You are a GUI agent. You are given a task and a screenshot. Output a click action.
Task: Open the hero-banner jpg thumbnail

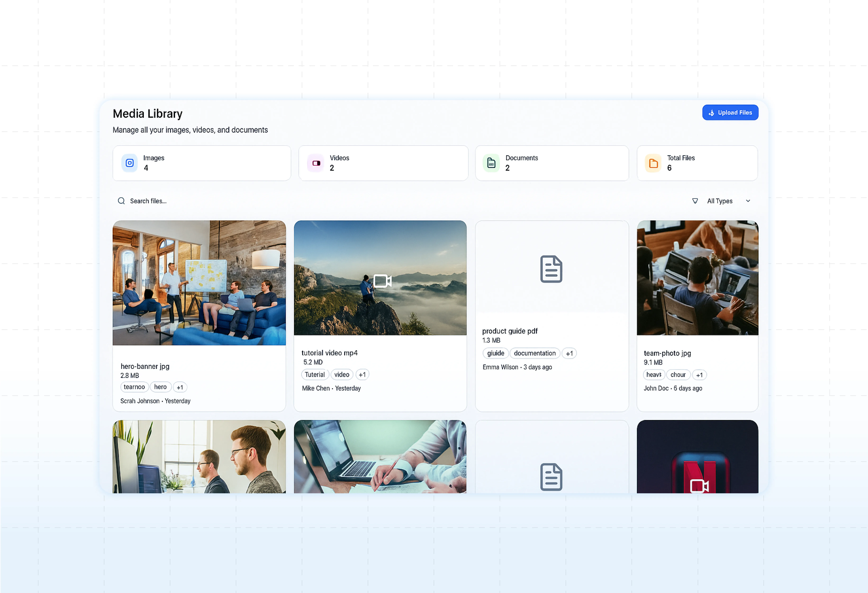tap(199, 283)
